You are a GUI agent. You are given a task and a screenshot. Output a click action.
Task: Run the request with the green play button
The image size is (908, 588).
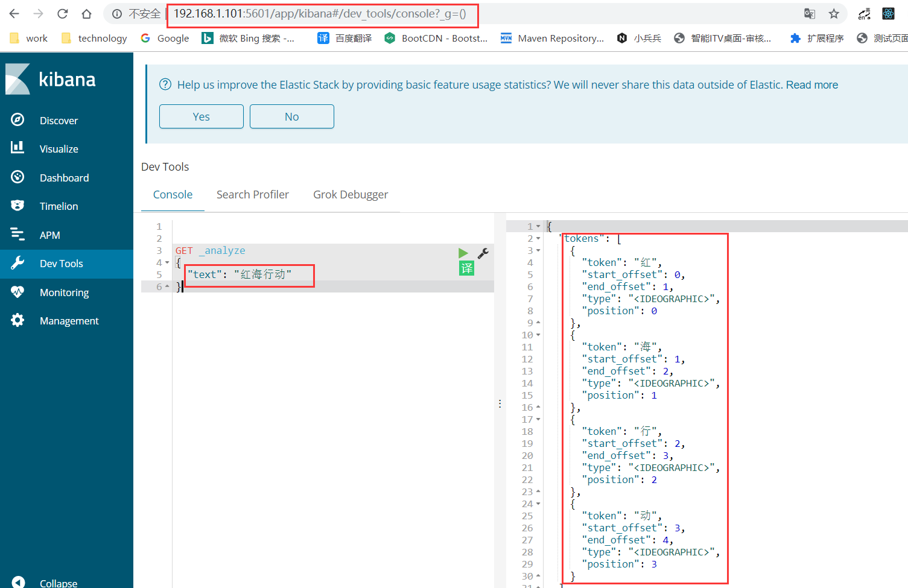tap(463, 253)
